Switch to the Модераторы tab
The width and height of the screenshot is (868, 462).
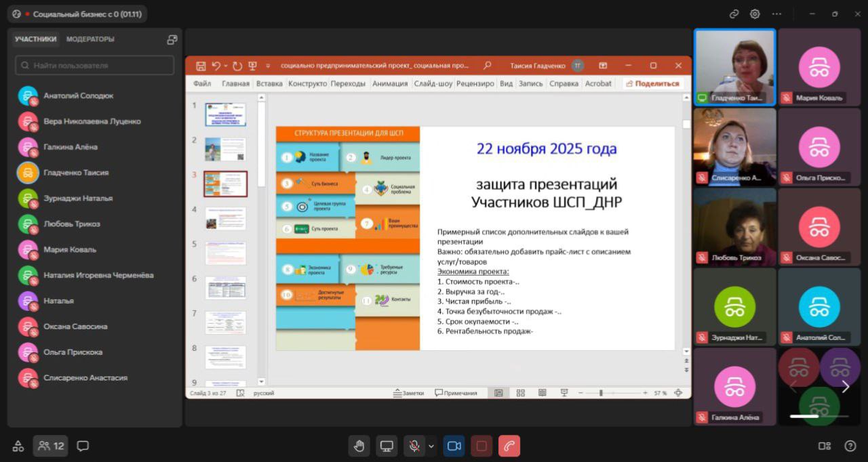(x=90, y=39)
